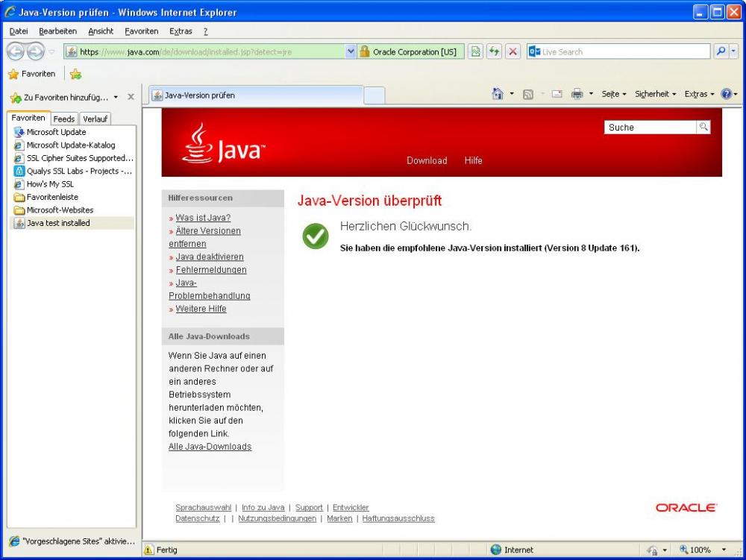Open the RSS feeds icon

pos(527,95)
